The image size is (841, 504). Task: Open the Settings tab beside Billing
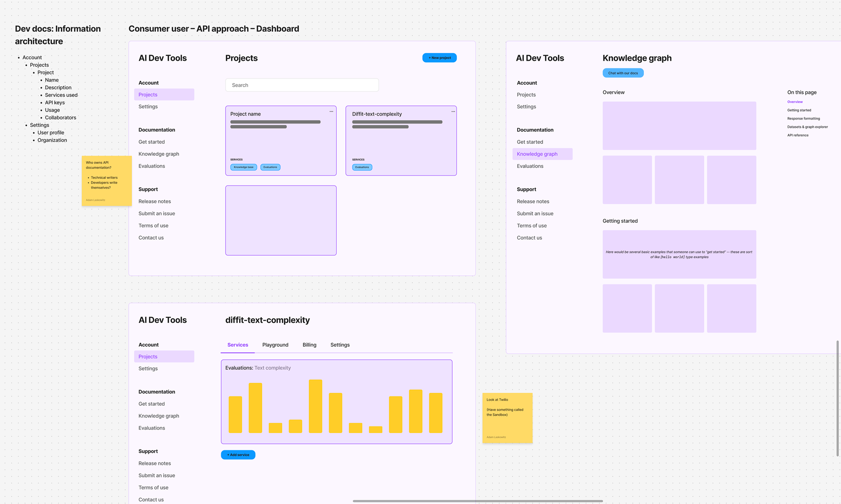click(x=340, y=345)
